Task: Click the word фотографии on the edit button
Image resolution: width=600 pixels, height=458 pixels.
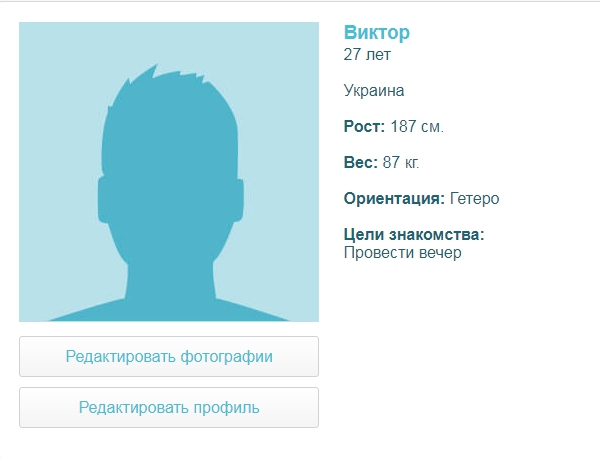Action: coord(226,357)
